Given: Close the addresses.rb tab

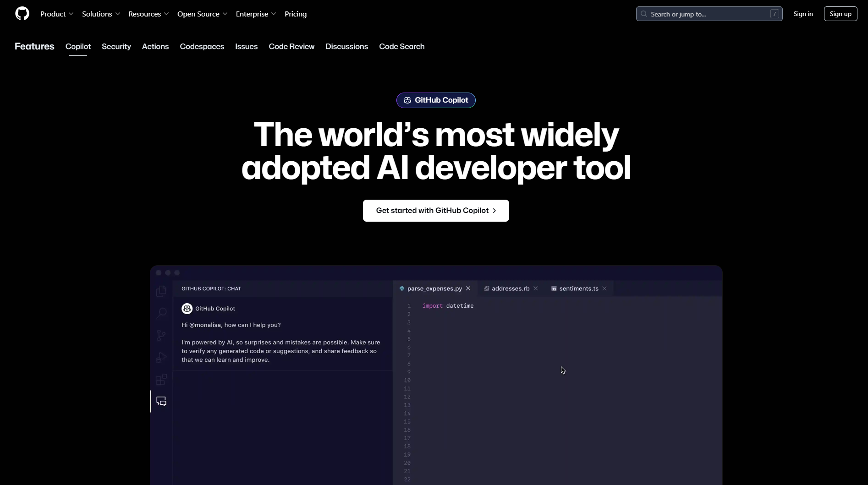Looking at the screenshot, I should tap(535, 289).
